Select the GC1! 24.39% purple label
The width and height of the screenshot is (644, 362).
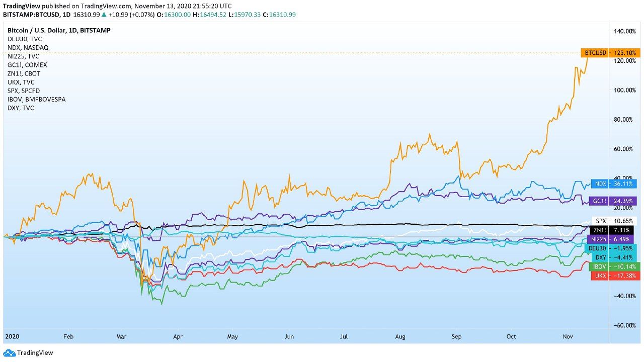tap(614, 201)
